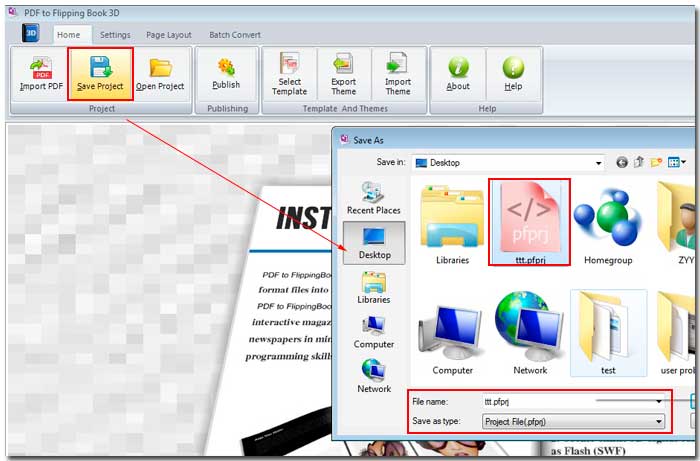The width and height of the screenshot is (700, 461).
Task: Click the Publish ribbon button
Action: point(226,74)
